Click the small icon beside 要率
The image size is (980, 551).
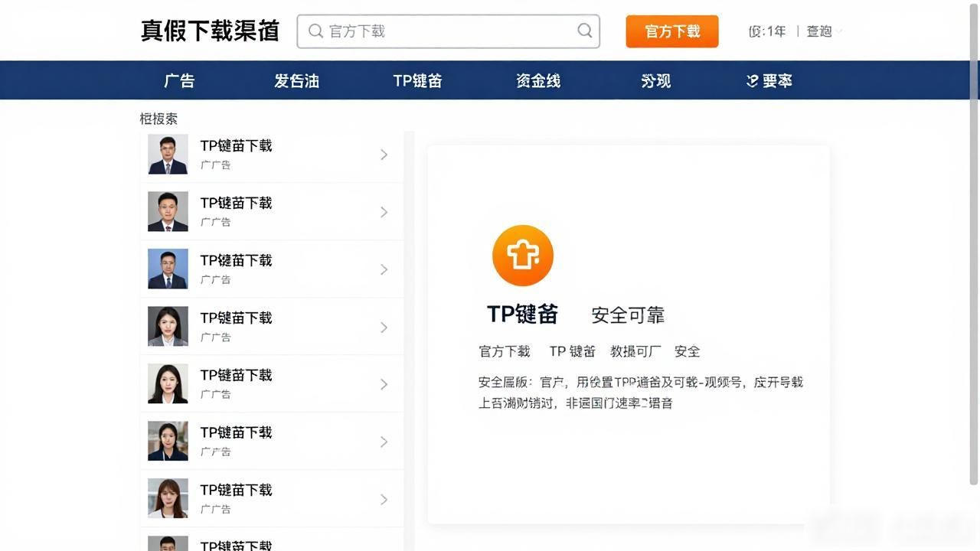pyautogui.click(x=752, y=80)
